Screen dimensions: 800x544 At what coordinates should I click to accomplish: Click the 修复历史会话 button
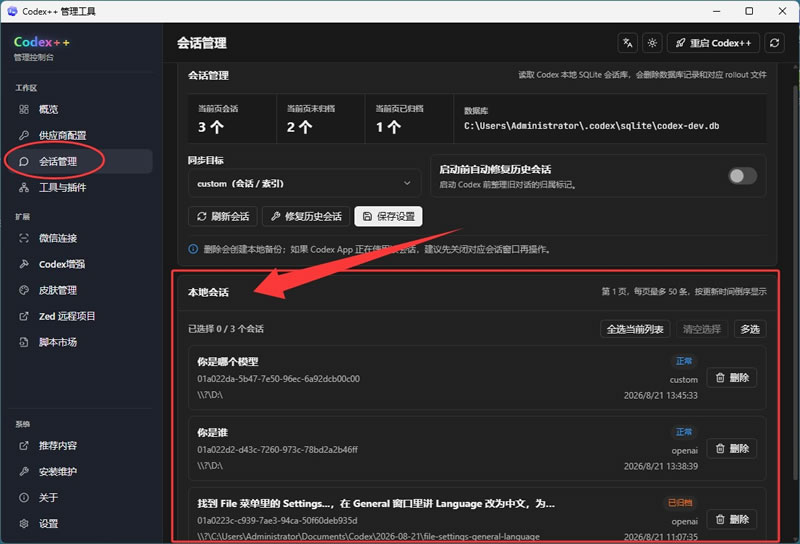tap(306, 216)
